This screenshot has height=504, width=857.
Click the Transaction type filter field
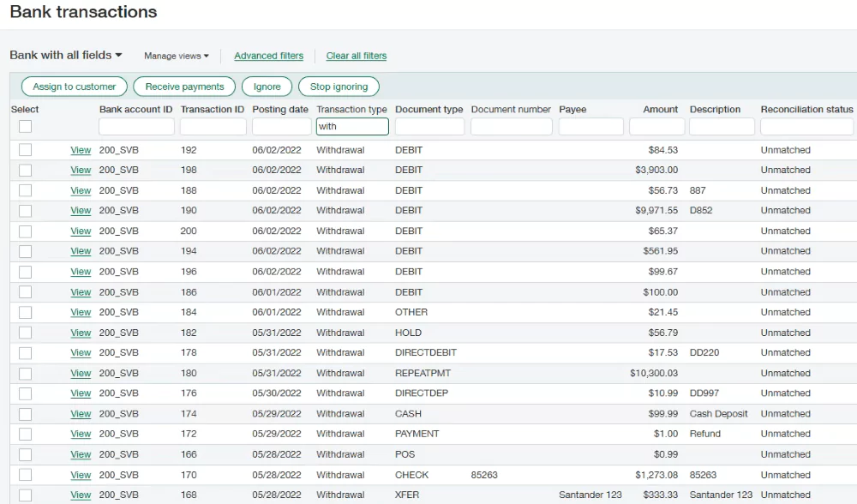coord(352,127)
